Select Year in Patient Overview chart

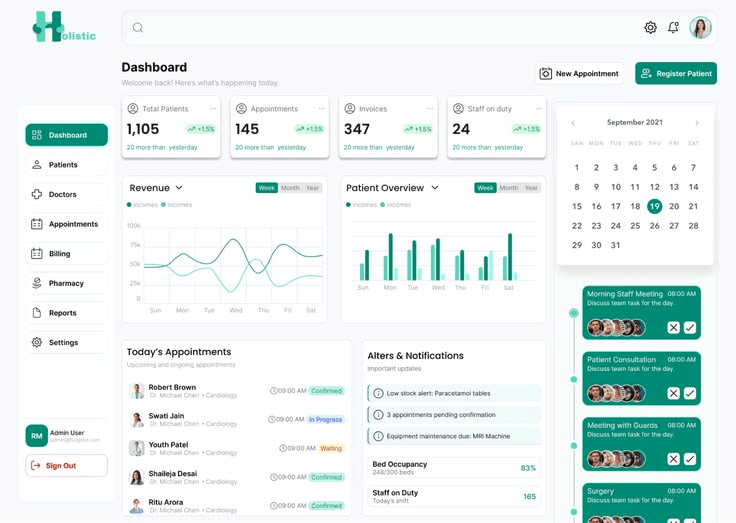click(x=531, y=188)
